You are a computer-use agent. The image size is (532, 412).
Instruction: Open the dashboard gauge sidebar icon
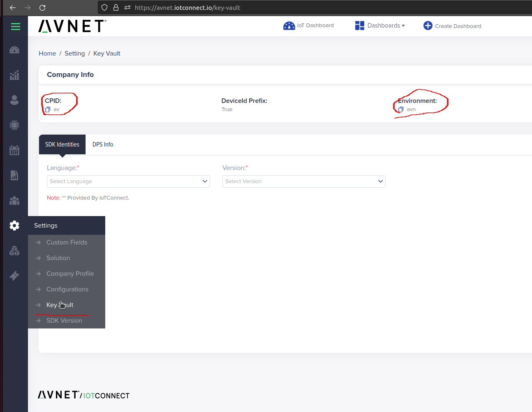click(x=14, y=50)
